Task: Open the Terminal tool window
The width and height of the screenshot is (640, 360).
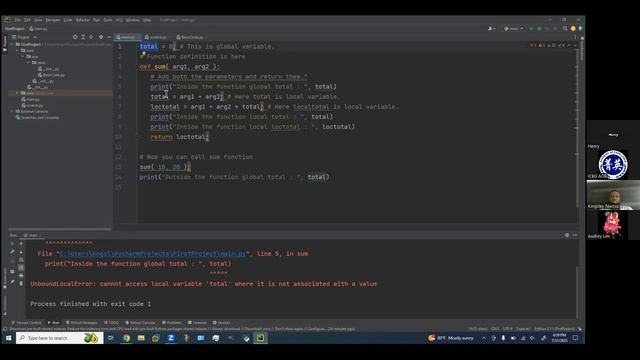Action: click(x=197, y=323)
